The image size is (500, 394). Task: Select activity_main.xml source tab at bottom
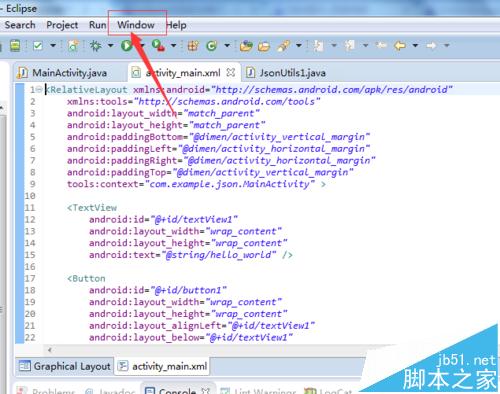(x=163, y=366)
